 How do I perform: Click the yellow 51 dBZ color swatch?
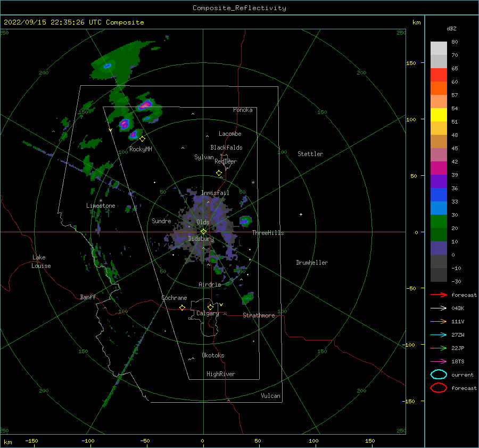439,115
